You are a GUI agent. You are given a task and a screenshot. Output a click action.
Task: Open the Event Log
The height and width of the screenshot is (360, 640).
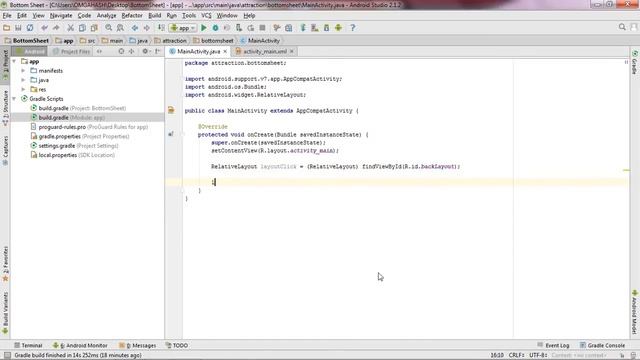coord(553,345)
